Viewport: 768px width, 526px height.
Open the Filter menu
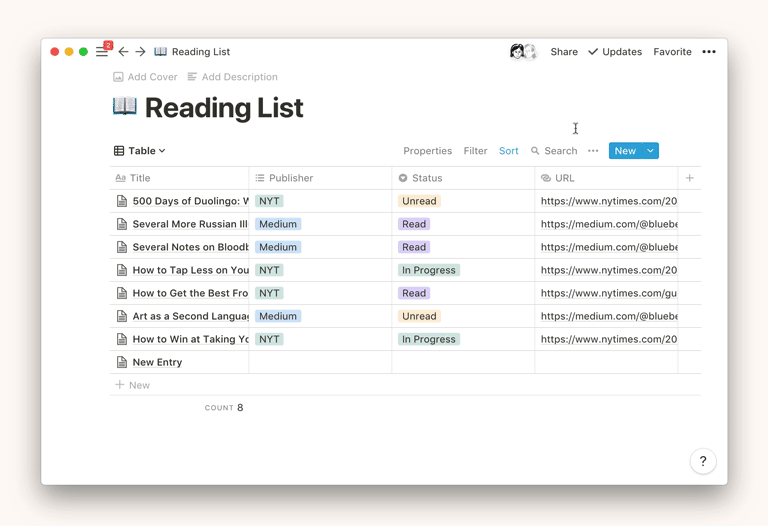click(475, 151)
